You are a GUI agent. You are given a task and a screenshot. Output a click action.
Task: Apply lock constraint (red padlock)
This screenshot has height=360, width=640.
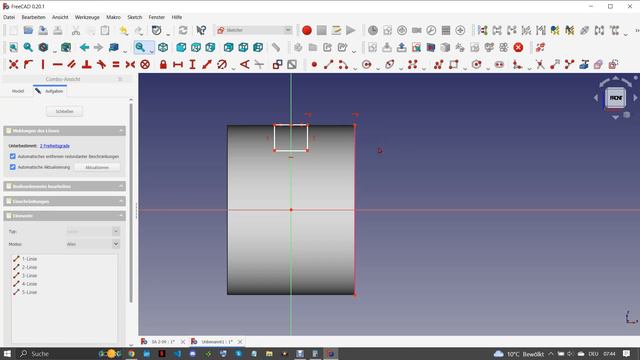click(163, 64)
